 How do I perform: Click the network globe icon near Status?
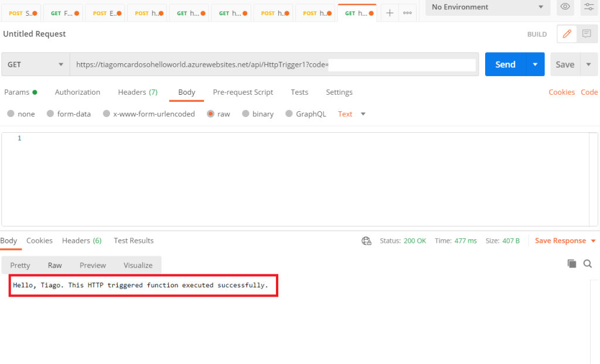[x=367, y=241]
